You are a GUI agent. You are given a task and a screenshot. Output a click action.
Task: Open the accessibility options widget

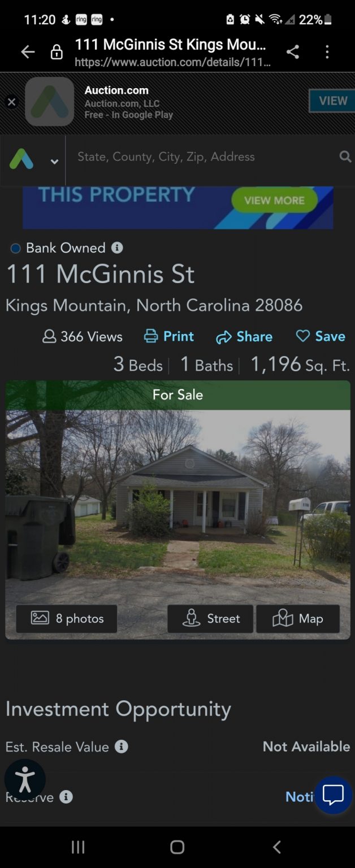tap(25, 780)
